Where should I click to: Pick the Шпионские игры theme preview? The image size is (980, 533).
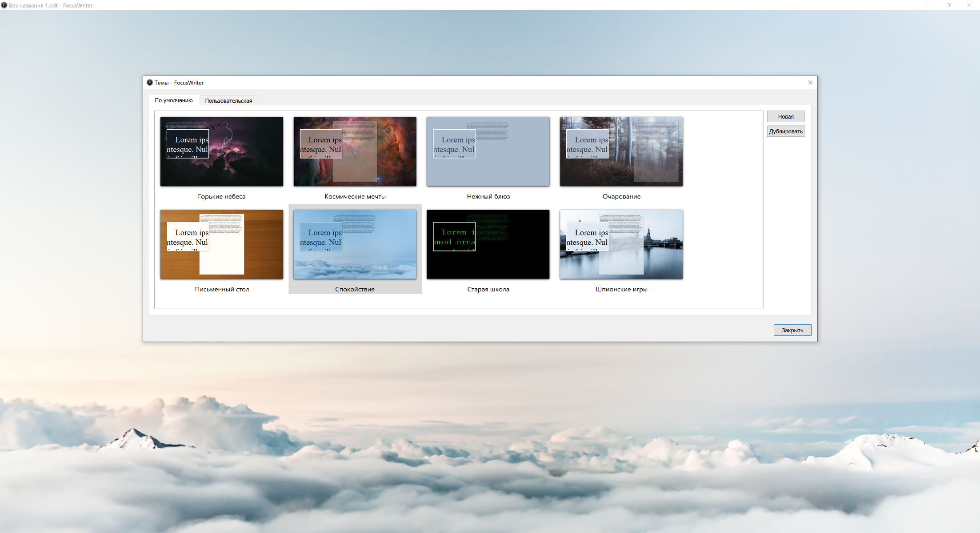(x=621, y=244)
